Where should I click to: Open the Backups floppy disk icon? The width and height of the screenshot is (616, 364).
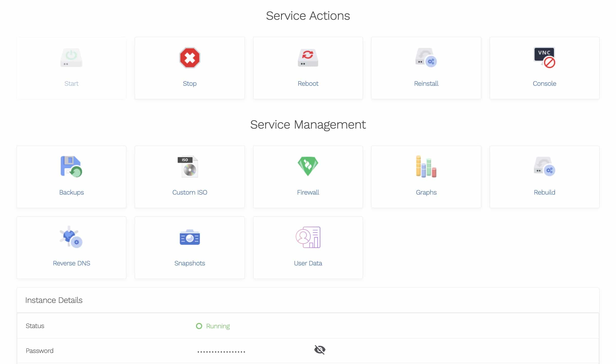71,167
